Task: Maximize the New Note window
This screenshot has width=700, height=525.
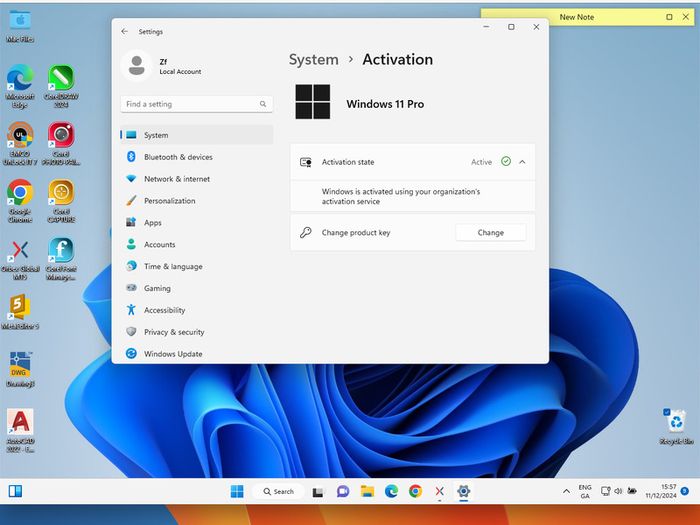Action: pos(669,17)
